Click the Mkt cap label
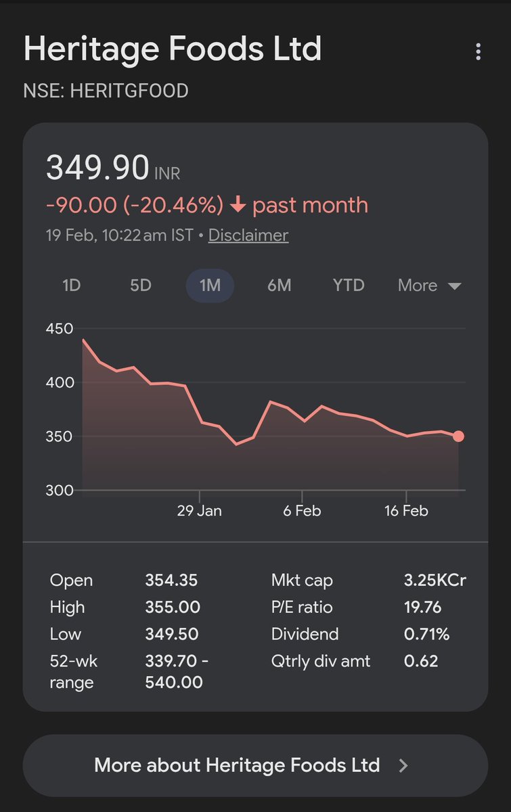This screenshot has width=511, height=812. point(302,581)
